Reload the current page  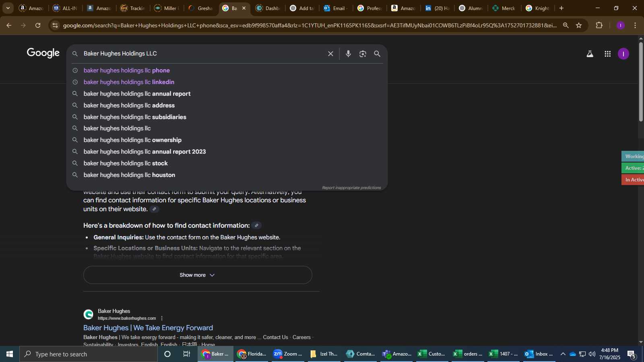point(38,25)
